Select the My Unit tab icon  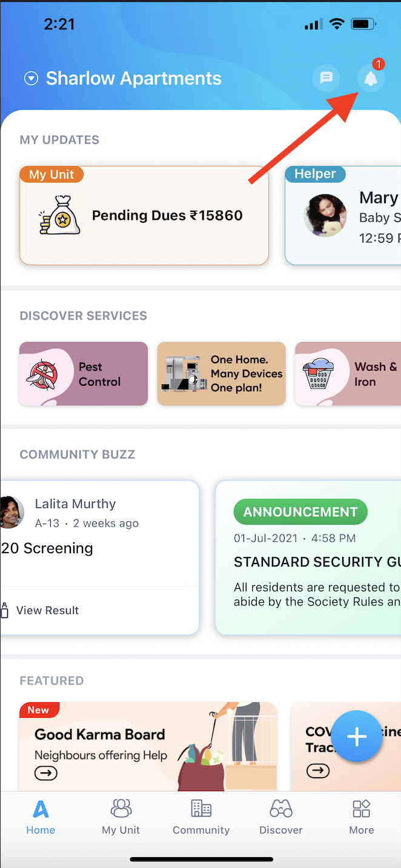121,808
